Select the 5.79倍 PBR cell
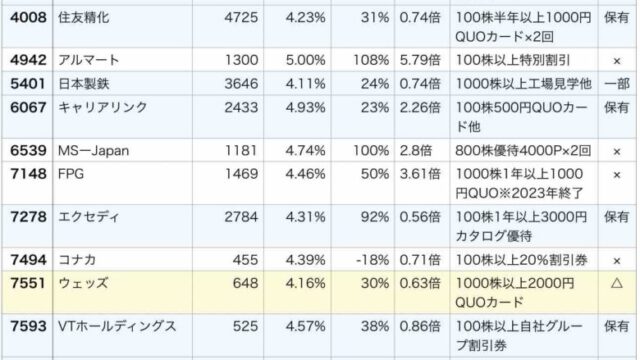The width and height of the screenshot is (640, 360). 420,60
